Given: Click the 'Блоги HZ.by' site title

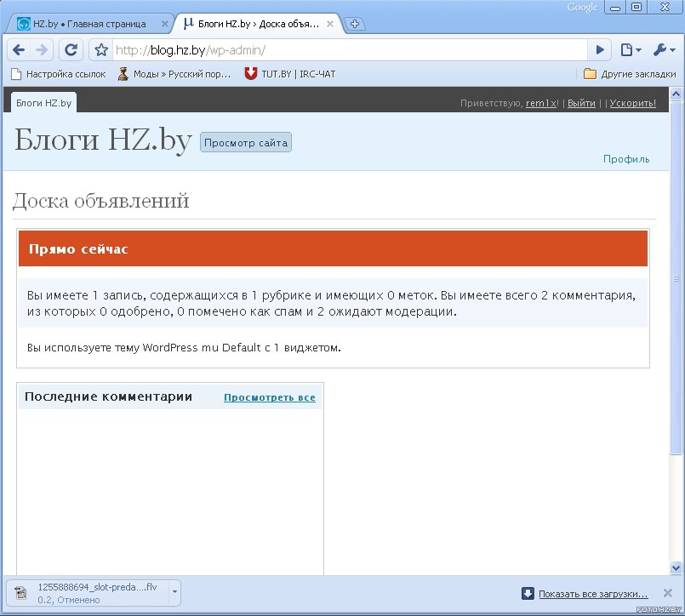Looking at the screenshot, I should (103, 140).
